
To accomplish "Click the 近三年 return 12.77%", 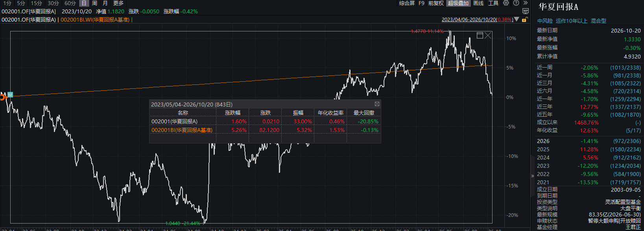I will pyautogui.click(x=589, y=107).
